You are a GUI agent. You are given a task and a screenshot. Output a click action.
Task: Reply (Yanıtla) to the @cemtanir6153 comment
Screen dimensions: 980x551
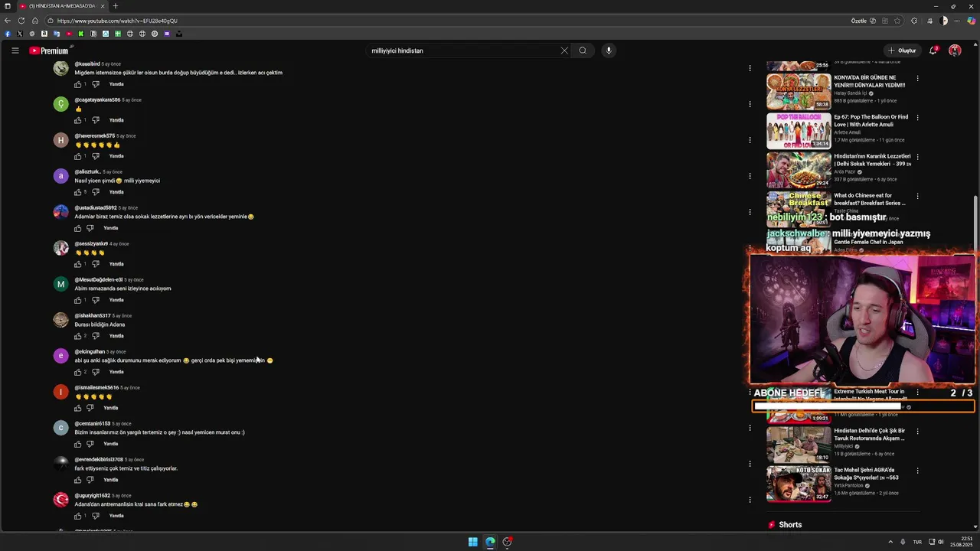coord(111,444)
